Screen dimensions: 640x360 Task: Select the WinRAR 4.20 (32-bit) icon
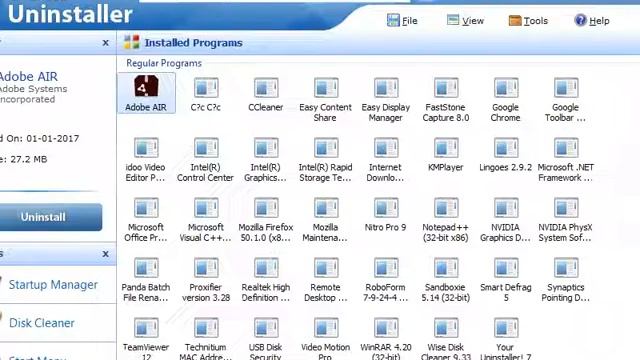coord(386,327)
